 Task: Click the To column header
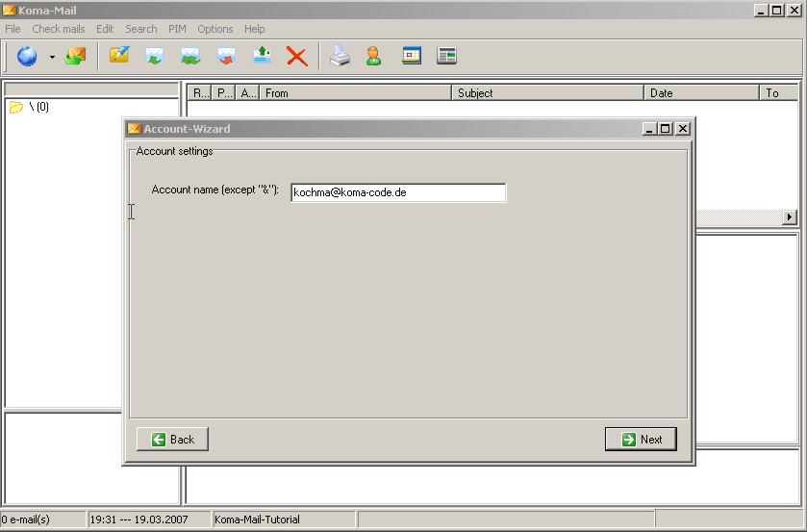click(x=779, y=92)
